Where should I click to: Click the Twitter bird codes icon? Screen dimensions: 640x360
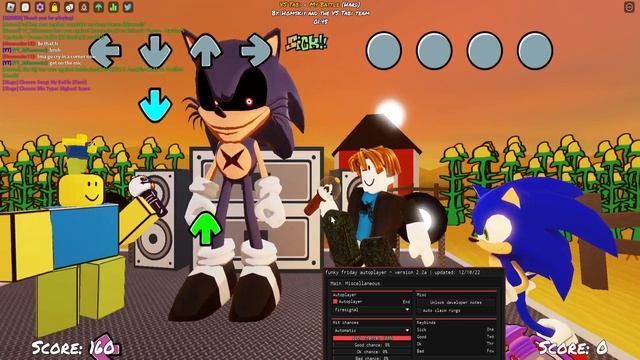click(x=128, y=7)
